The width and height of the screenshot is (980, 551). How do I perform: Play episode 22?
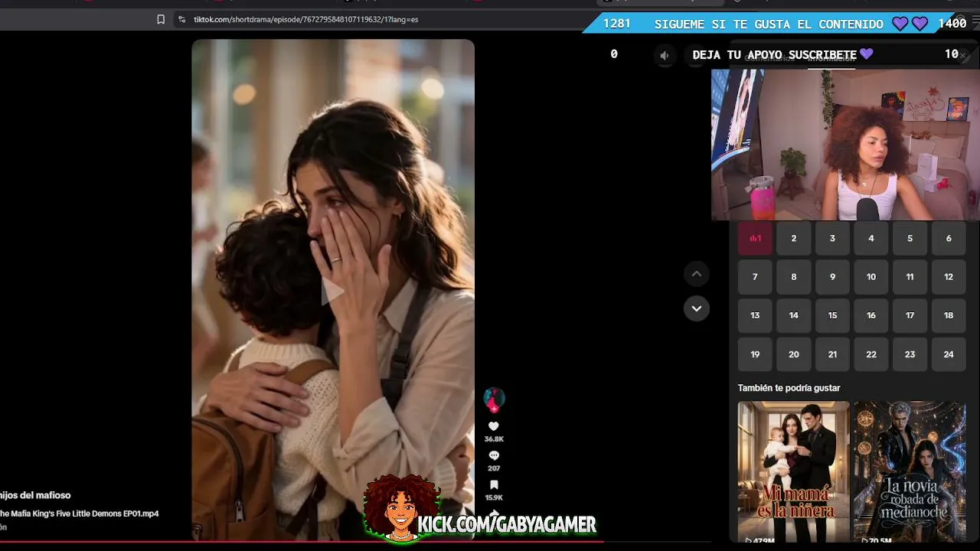[871, 354]
